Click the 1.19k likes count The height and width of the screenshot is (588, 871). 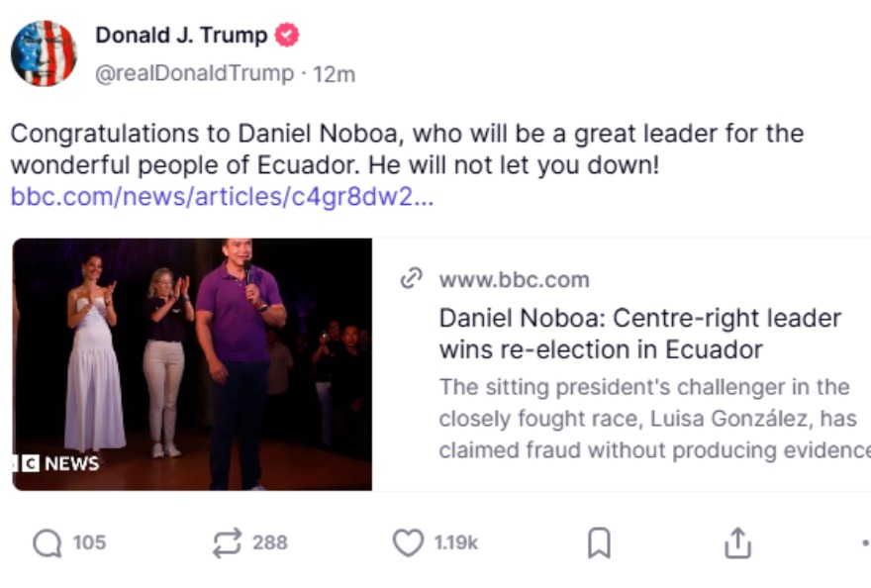456,542
